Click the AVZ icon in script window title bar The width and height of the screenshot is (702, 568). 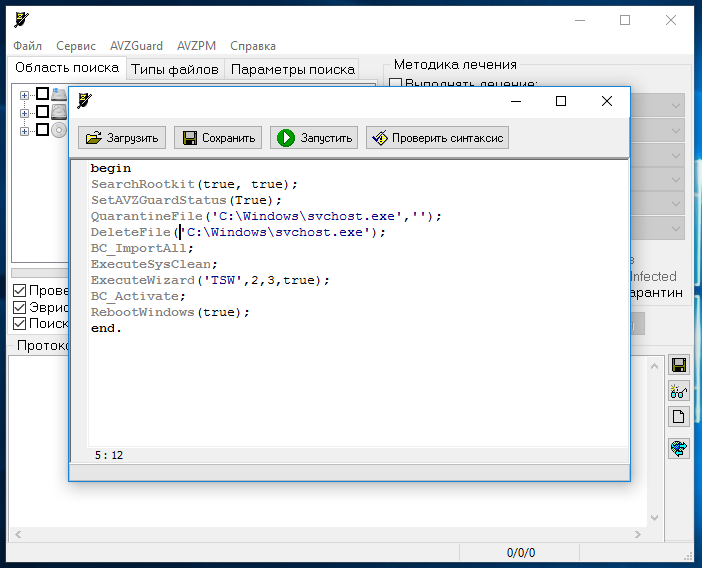point(84,101)
